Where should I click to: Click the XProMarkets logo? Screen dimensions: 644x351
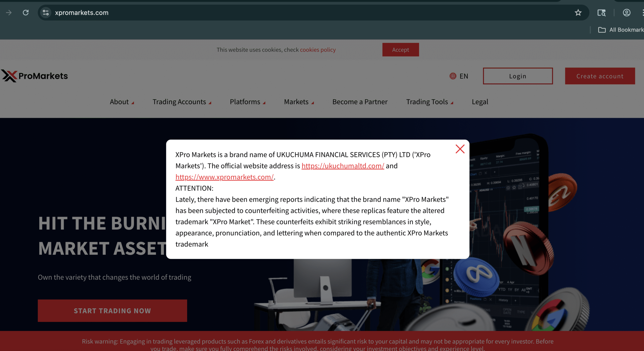tap(34, 76)
